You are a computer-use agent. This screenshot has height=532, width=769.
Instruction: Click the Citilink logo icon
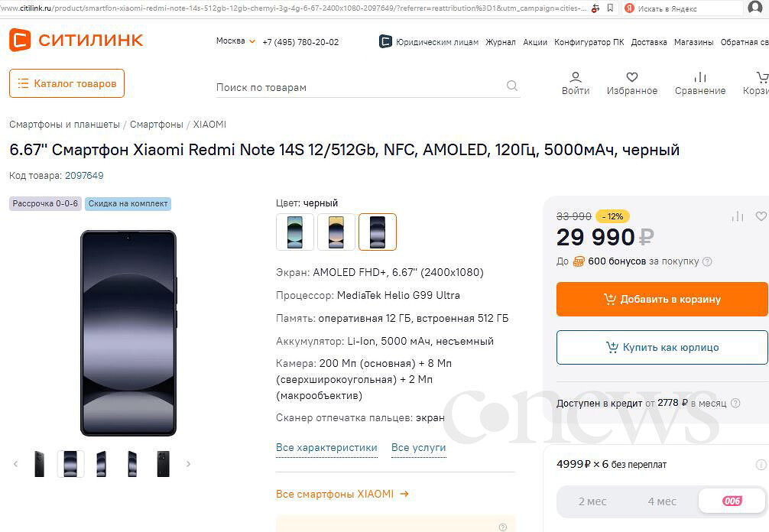(20, 40)
